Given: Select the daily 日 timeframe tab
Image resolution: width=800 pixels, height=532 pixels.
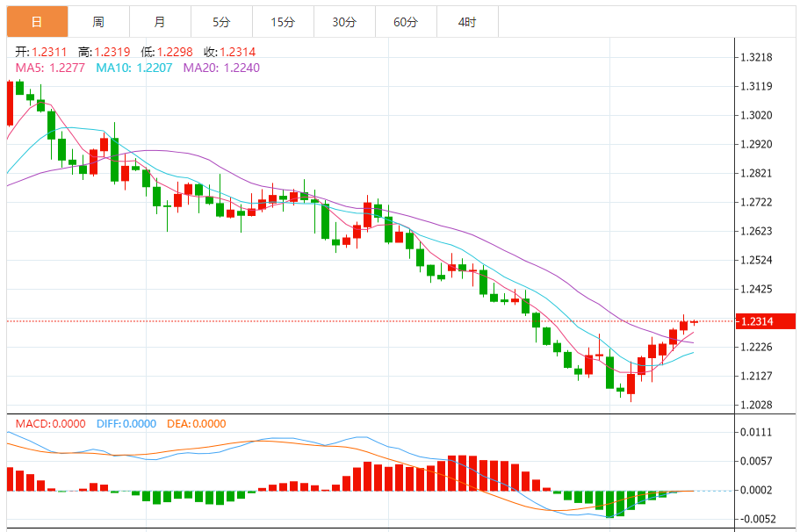Looking at the screenshot, I should coord(37,22).
